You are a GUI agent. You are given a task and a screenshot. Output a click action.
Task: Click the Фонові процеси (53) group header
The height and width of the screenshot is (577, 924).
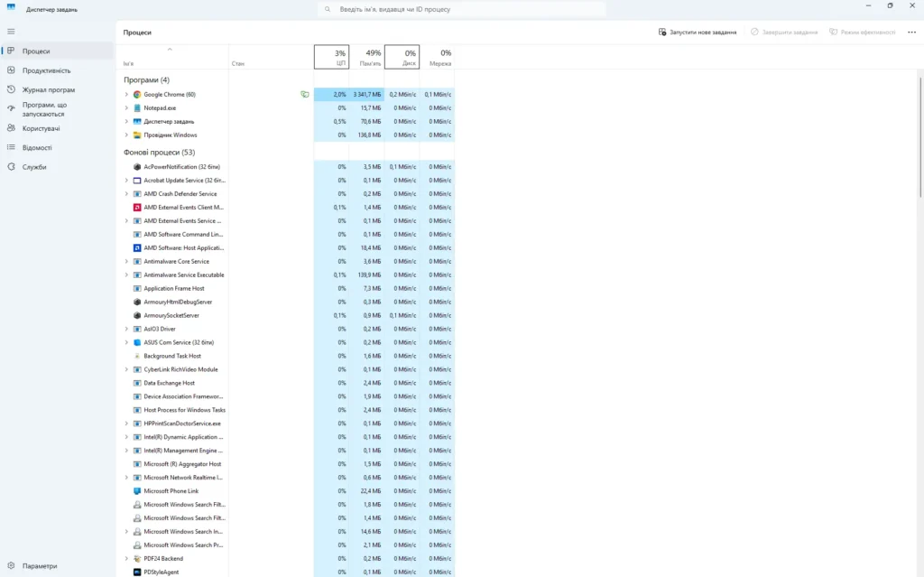tap(159, 153)
